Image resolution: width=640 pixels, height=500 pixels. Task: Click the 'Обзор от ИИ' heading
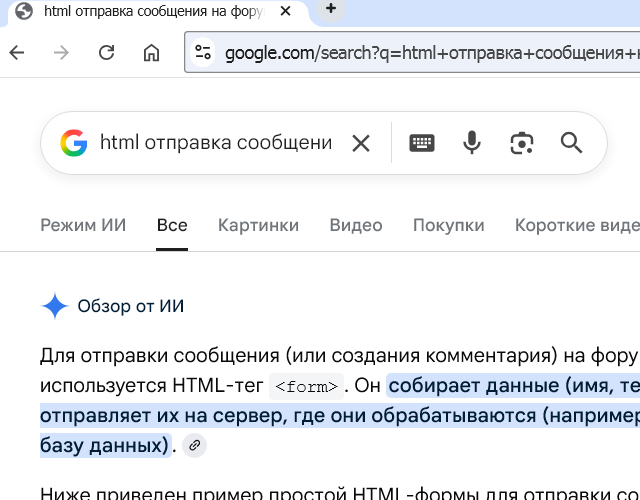(131, 306)
